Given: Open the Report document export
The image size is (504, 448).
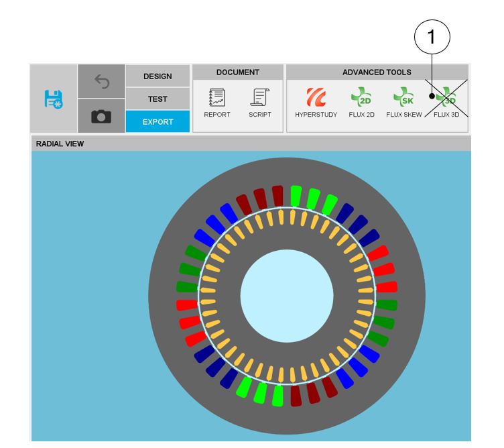Looking at the screenshot, I should [x=217, y=103].
